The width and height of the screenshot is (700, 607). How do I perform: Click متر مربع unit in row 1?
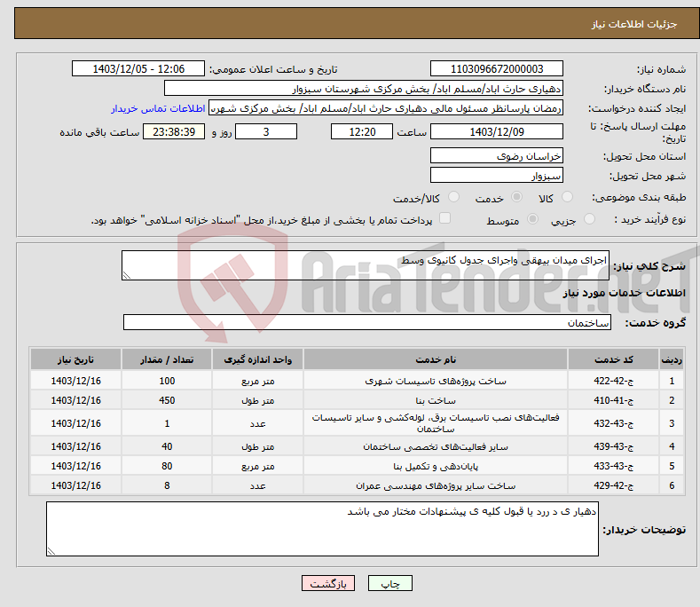257,381
